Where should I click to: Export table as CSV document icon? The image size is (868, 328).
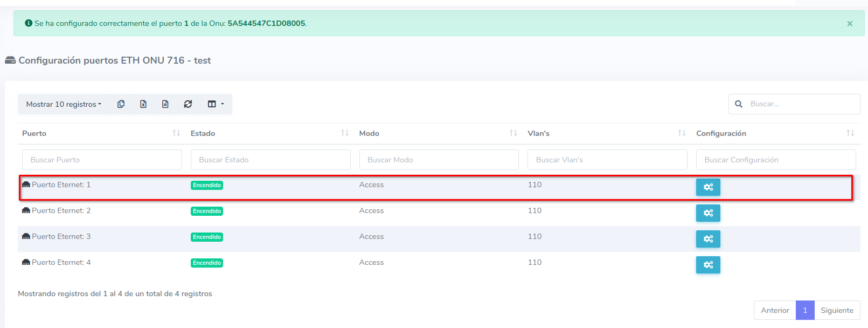[x=165, y=104]
